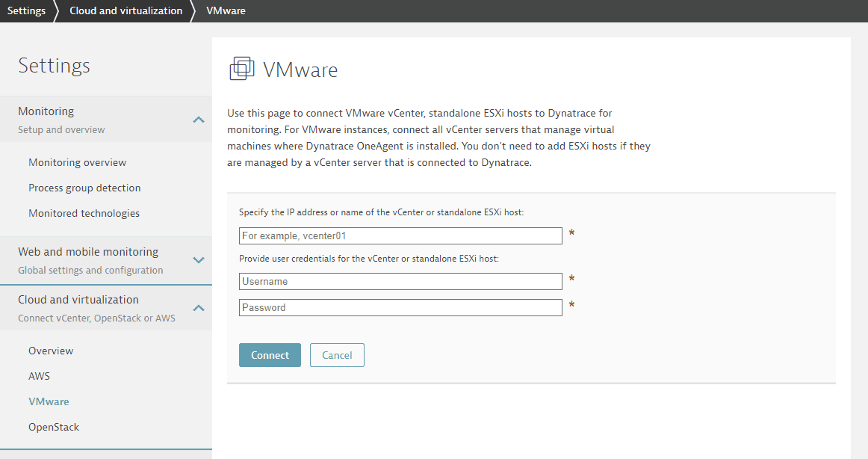
Task: Open Settings breadcrumb
Action: click(x=27, y=10)
